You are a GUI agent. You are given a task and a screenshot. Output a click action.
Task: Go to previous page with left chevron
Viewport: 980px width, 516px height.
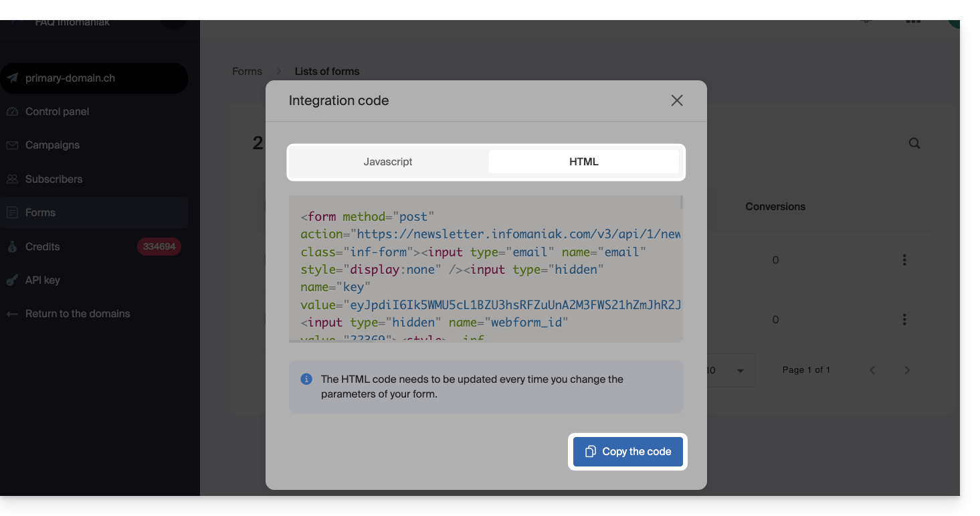pyautogui.click(x=872, y=370)
